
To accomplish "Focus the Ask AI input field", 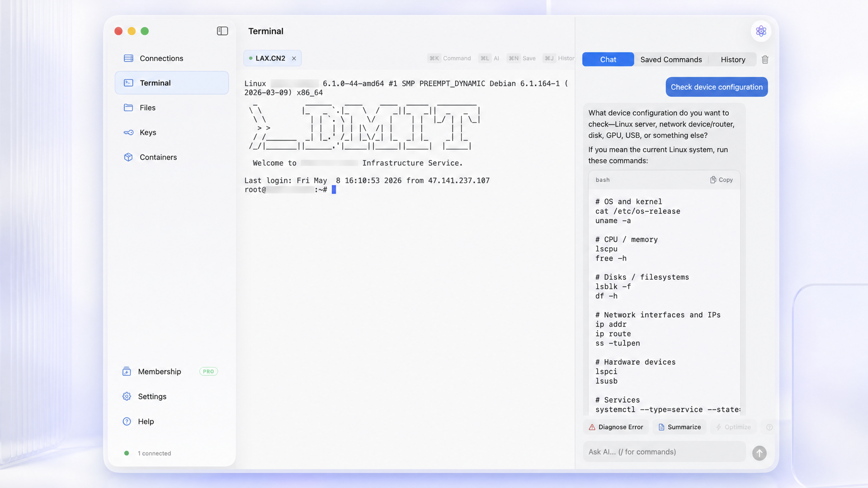I will [664, 452].
